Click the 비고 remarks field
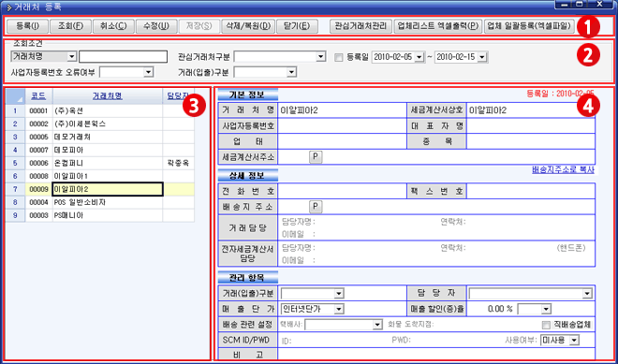Image resolution: width=618 pixels, height=364 pixels. [x=436, y=354]
